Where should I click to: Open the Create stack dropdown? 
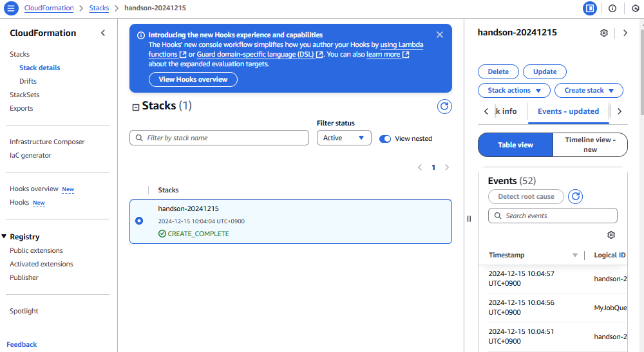tap(589, 90)
